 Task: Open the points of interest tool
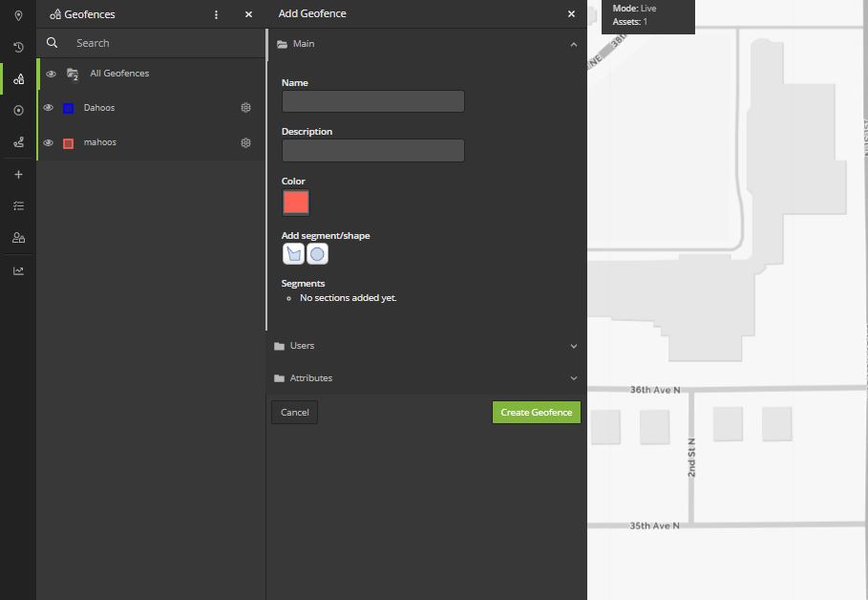[17, 110]
